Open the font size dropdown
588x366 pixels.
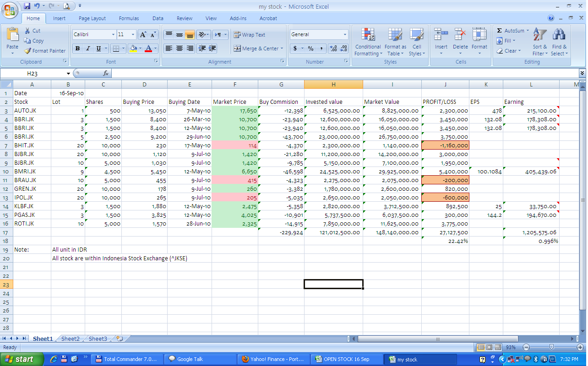133,35
